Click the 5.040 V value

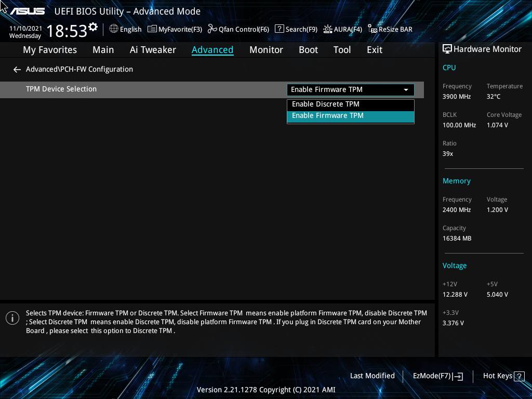click(497, 295)
